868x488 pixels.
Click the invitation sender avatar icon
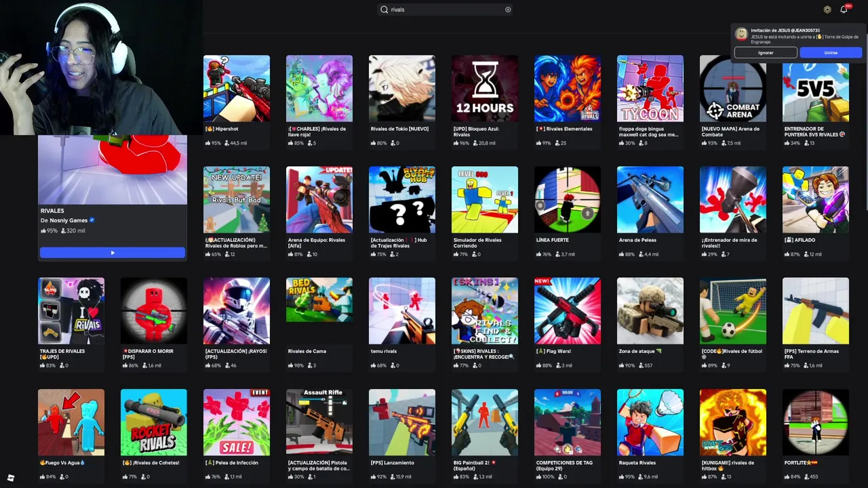[742, 34]
